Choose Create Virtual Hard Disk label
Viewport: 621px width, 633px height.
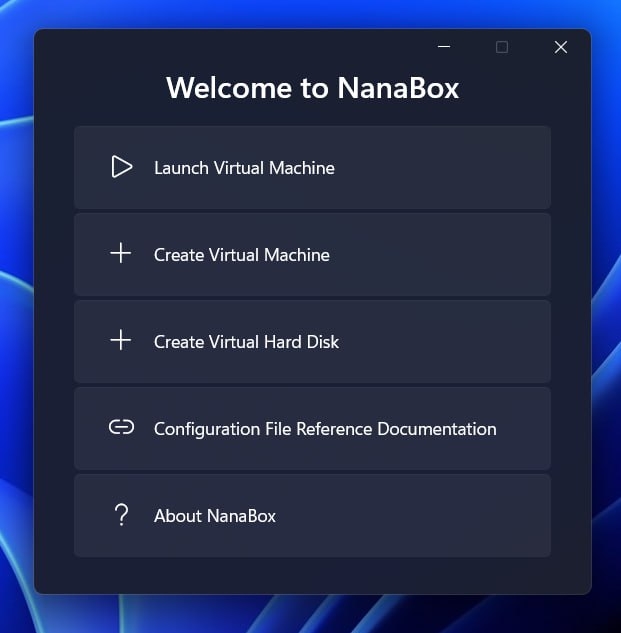coord(246,342)
